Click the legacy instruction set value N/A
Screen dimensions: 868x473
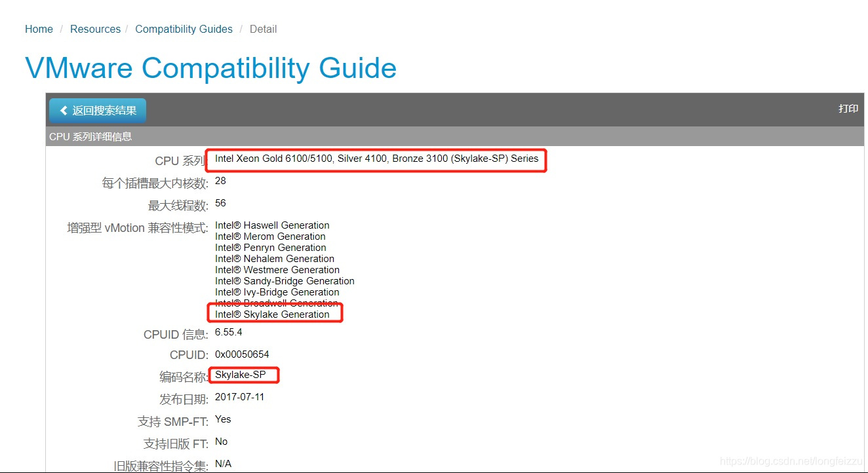click(223, 464)
